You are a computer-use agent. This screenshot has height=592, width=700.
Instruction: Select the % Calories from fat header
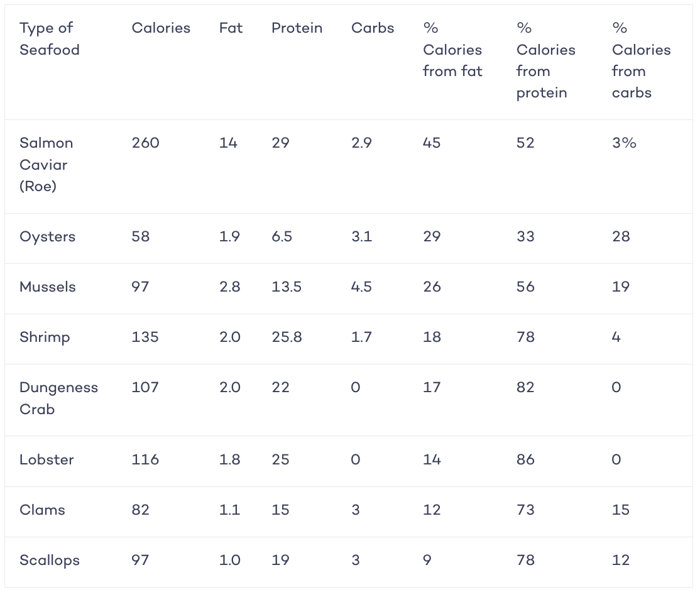(452, 50)
